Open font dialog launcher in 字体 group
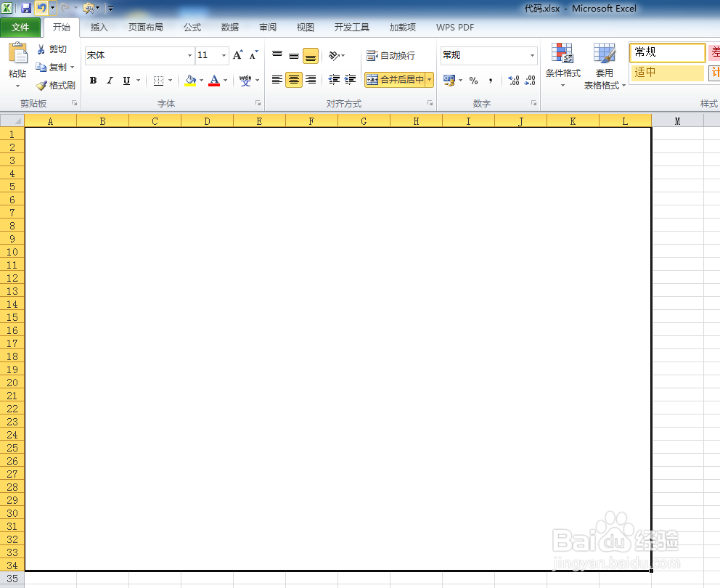 (258, 103)
